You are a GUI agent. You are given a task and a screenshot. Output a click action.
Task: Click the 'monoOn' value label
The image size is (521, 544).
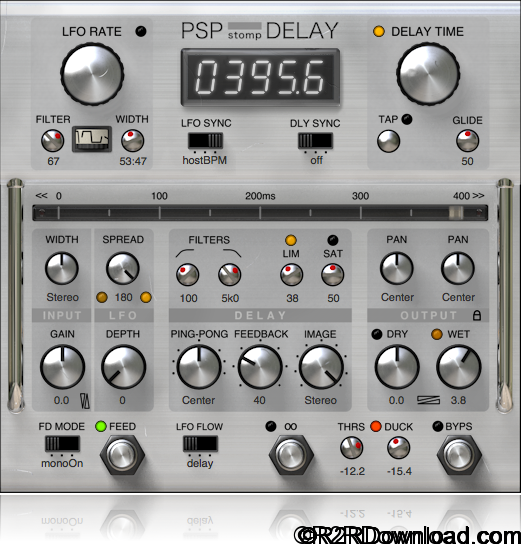62,464
